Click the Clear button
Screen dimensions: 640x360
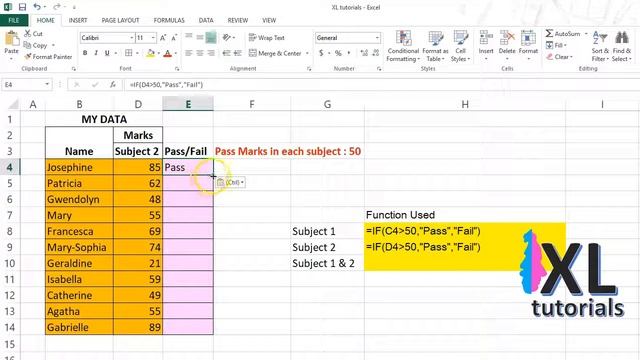[560, 57]
